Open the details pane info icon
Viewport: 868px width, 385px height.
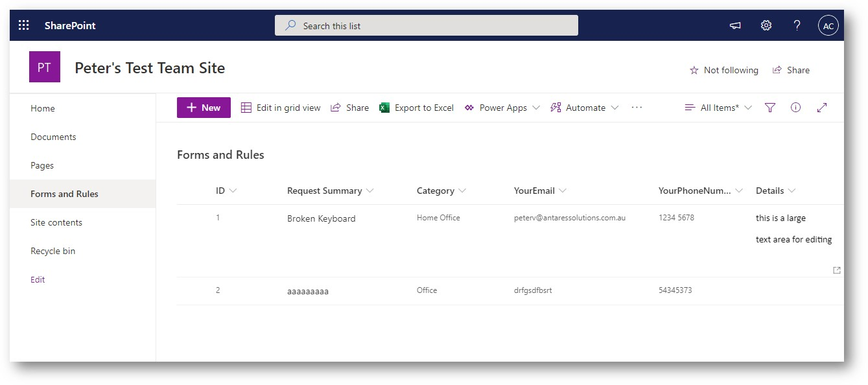click(796, 108)
